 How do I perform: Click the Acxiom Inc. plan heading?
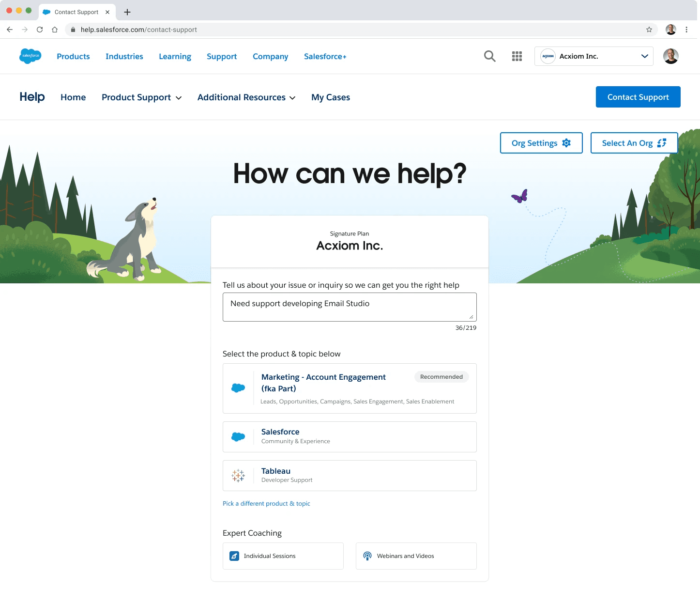(x=350, y=246)
